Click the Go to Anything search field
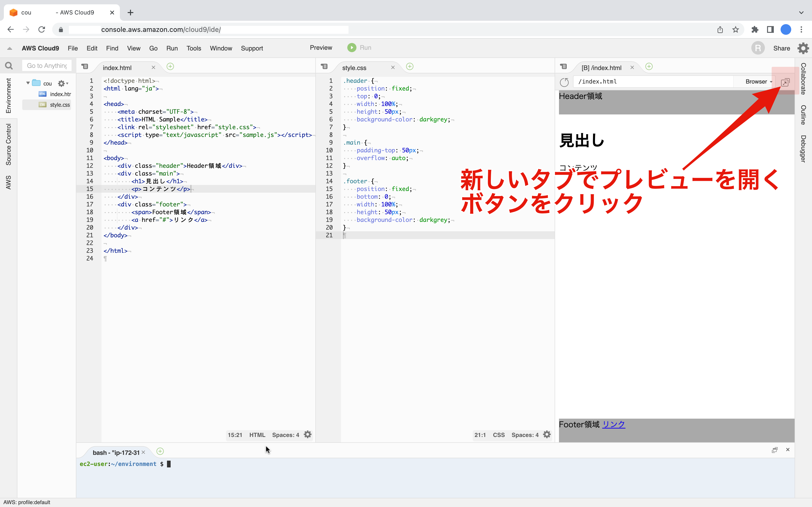This screenshot has width=812, height=507. click(47, 65)
